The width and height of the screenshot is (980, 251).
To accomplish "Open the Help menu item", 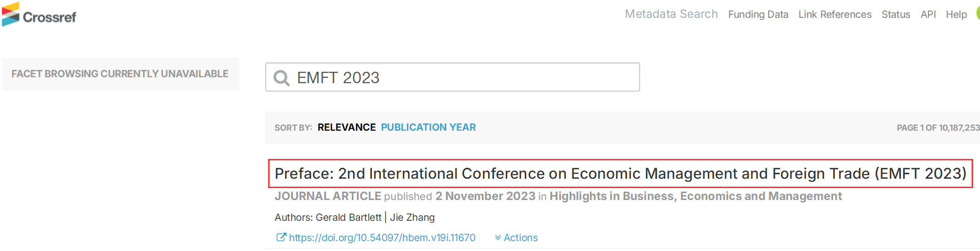I will coord(956,14).
